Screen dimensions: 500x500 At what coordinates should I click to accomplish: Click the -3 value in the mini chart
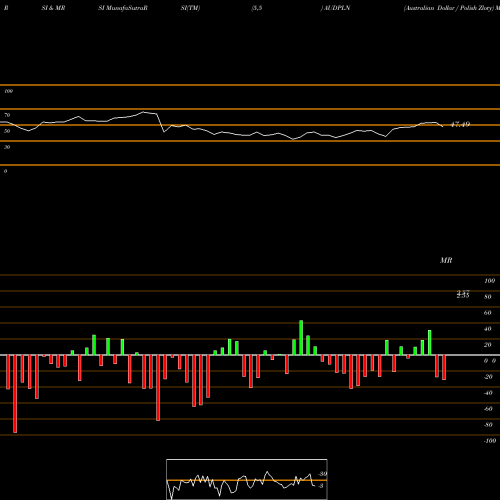[x=320, y=486]
